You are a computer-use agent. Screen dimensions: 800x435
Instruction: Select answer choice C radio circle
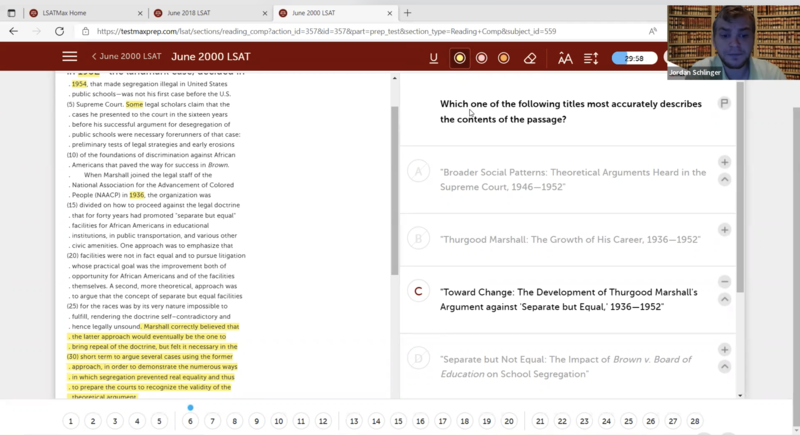click(419, 292)
